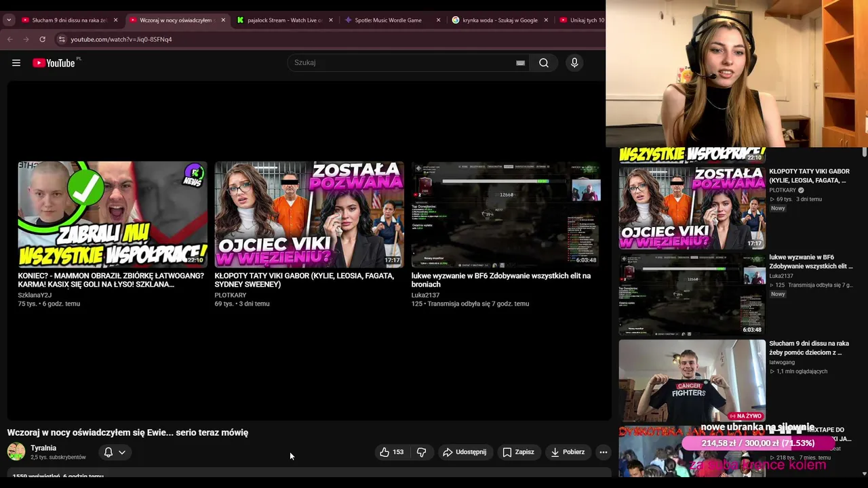Click the '2,5 tys. subskrybentów' subscriber count
The image size is (868, 488).
[58, 457]
